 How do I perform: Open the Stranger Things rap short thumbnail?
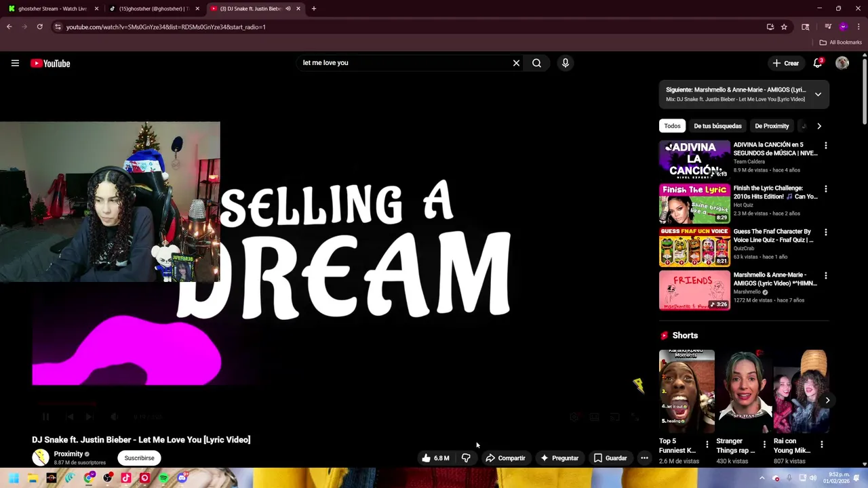(x=744, y=391)
